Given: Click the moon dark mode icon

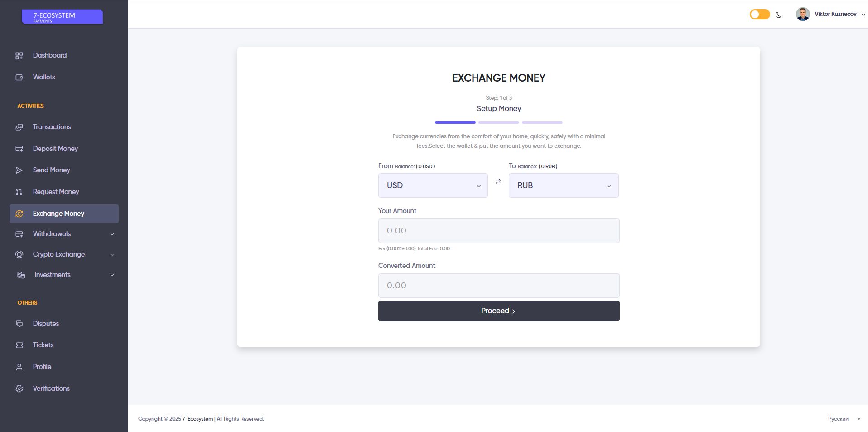Looking at the screenshot, I should 778,15.
